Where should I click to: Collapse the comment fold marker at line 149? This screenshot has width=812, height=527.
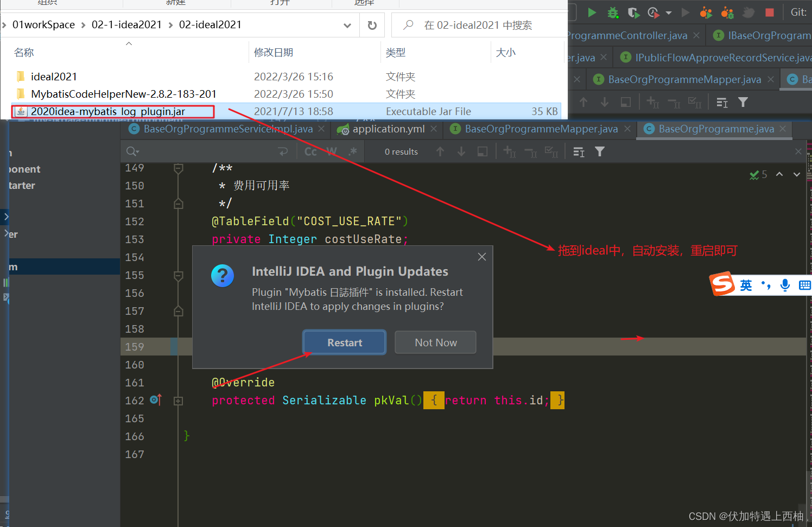coord(178,169)
